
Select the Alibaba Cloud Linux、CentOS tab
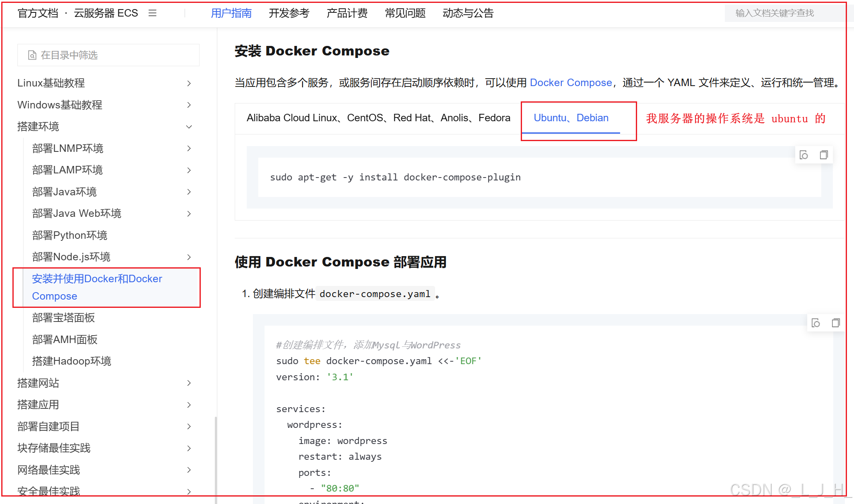click(x=378, y=118)
